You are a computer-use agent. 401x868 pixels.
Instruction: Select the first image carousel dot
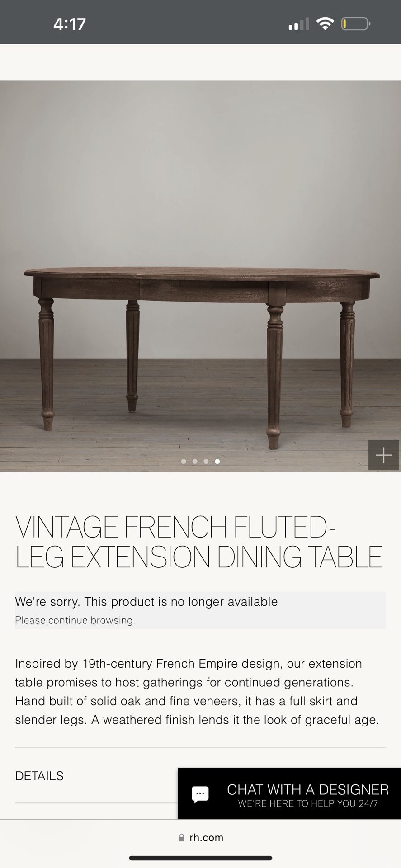coord(184,462)
